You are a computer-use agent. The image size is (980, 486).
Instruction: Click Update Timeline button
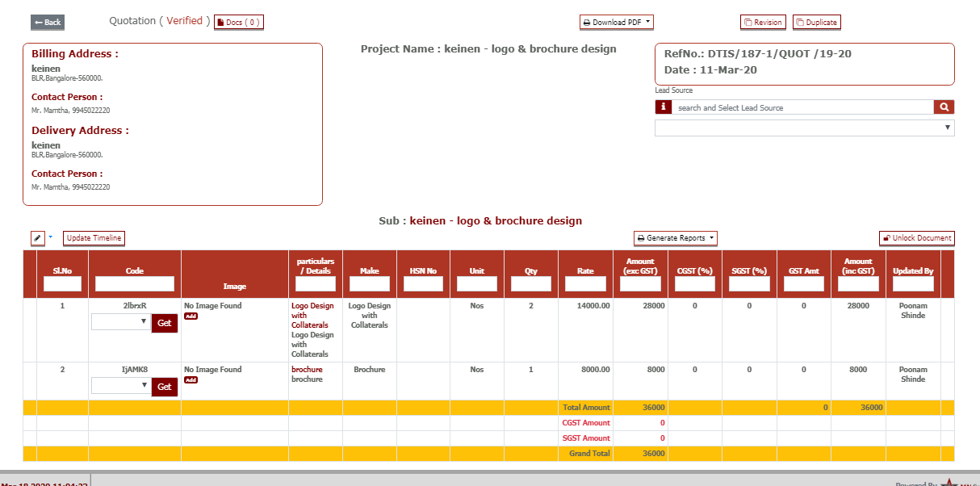click(x=94, y=238)
